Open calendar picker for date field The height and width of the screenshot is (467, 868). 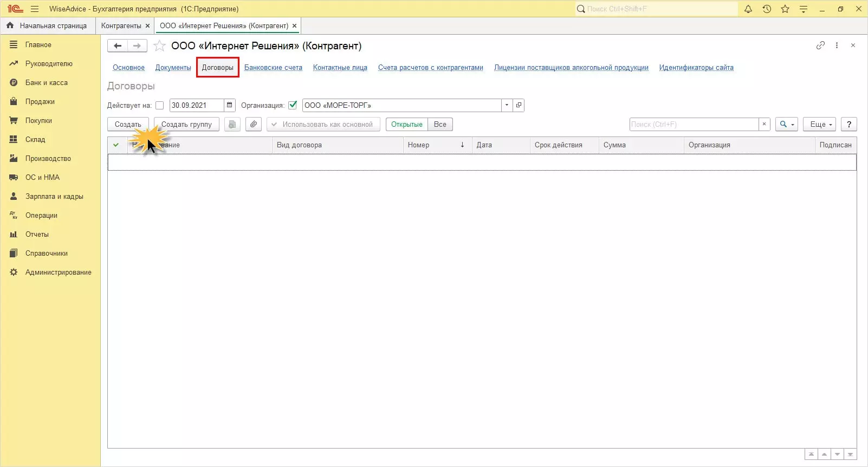point(230,105)
